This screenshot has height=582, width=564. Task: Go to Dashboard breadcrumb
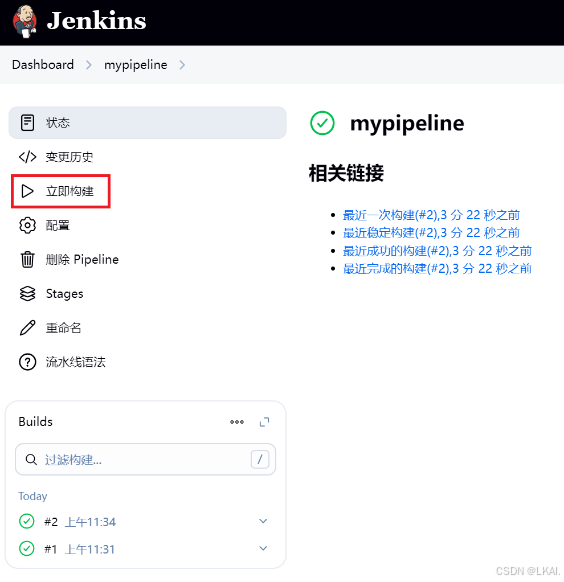43,65
